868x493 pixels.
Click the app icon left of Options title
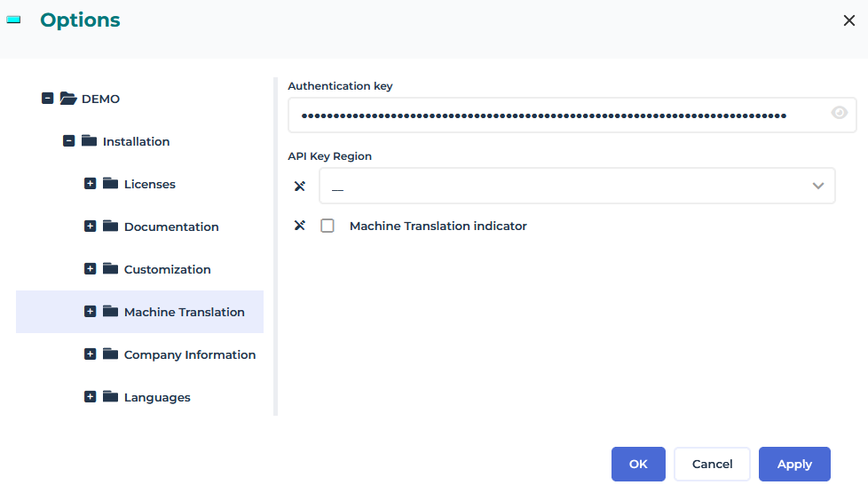[13, 20]
